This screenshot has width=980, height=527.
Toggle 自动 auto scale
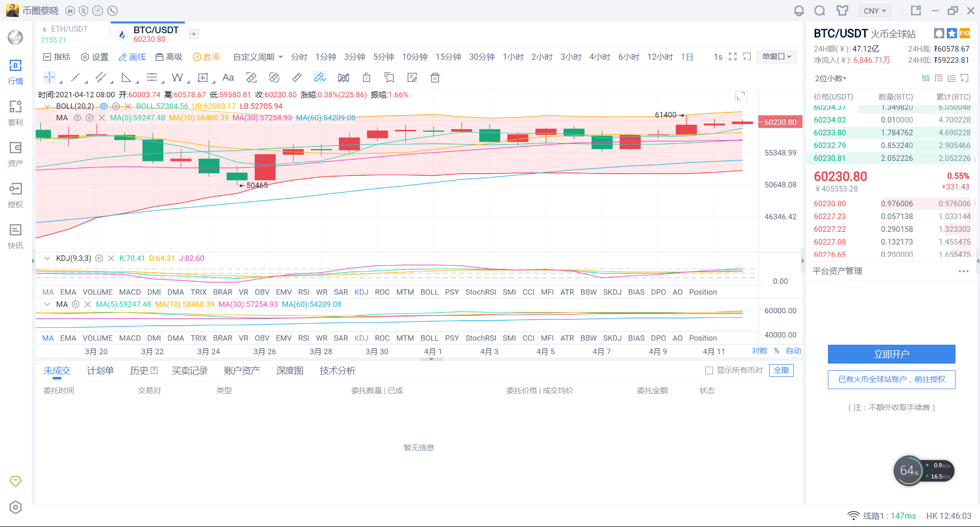[x=793, y=351]
